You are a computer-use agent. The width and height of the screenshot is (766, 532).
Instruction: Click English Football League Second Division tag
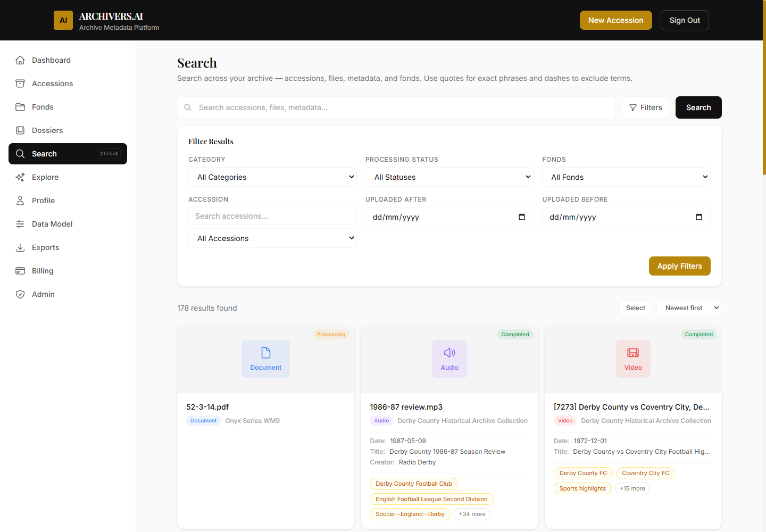coord(431,499)
